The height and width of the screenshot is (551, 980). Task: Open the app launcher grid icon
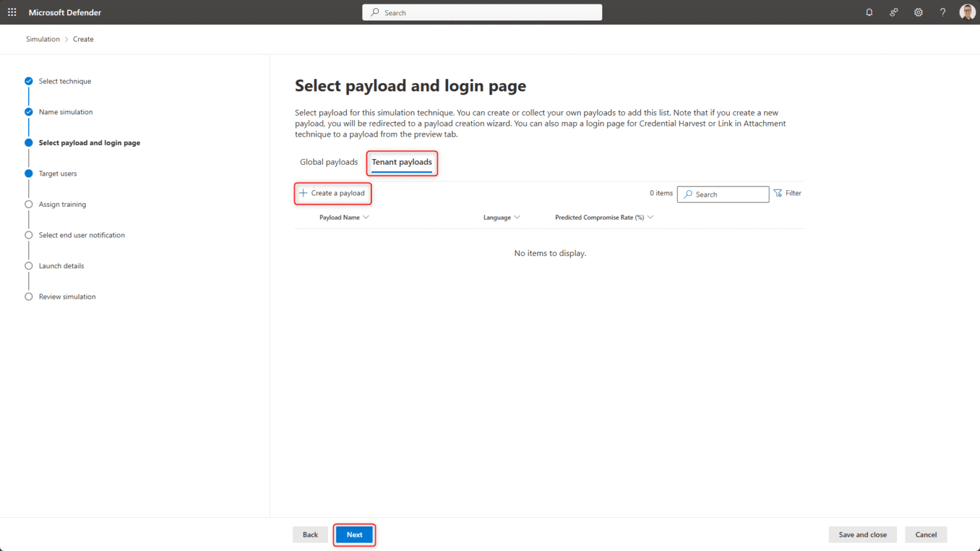coord(11,12)
